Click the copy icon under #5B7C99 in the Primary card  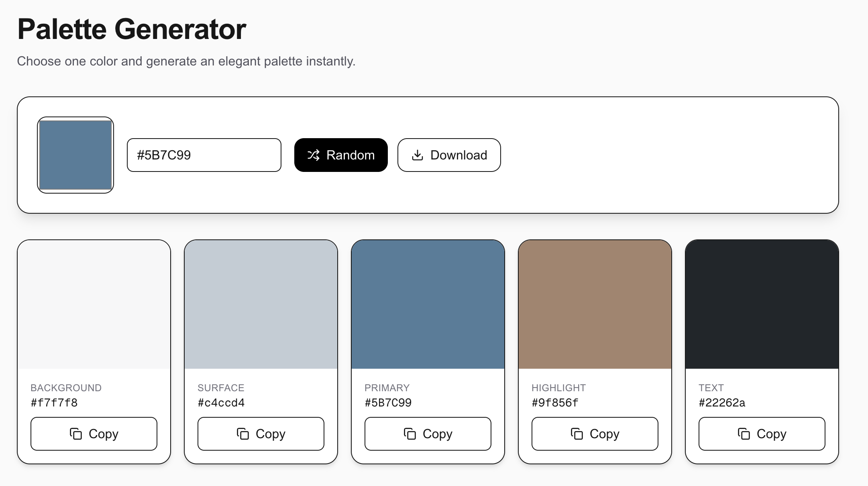[x=410, y=434]
